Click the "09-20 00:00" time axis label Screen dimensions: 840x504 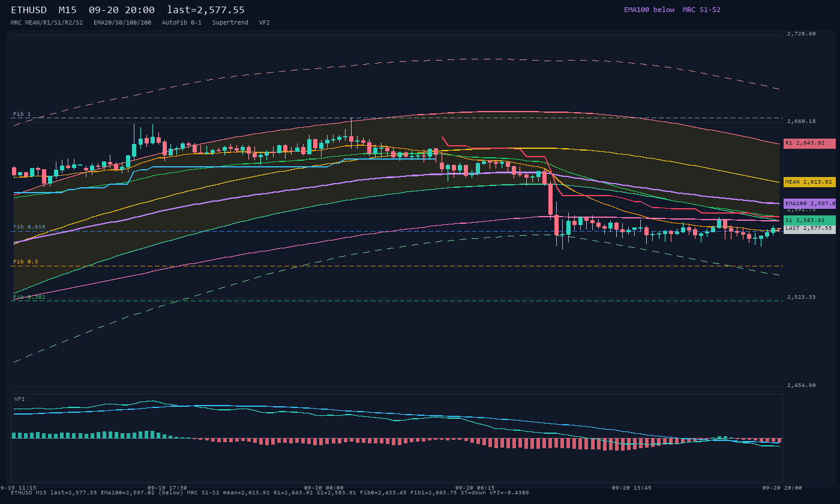(x=324, y=488)
